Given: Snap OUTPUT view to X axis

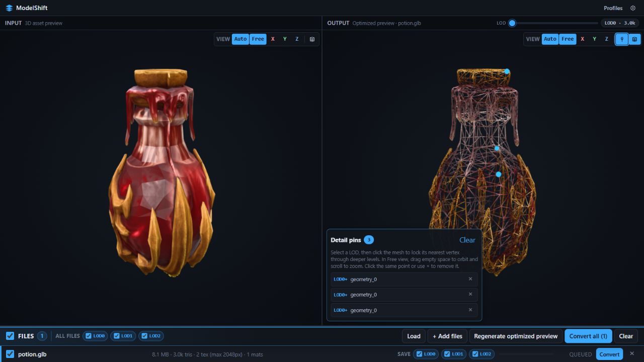Looking at the screenshot, I should (x=583, y=39).
